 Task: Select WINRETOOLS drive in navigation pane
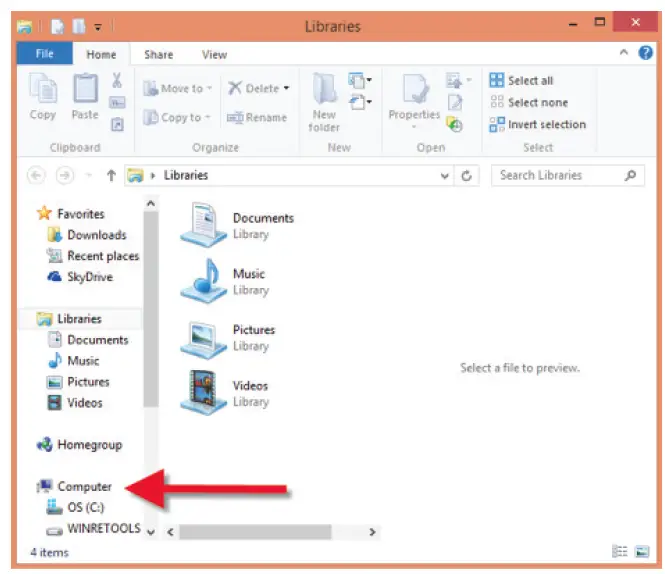94,529
